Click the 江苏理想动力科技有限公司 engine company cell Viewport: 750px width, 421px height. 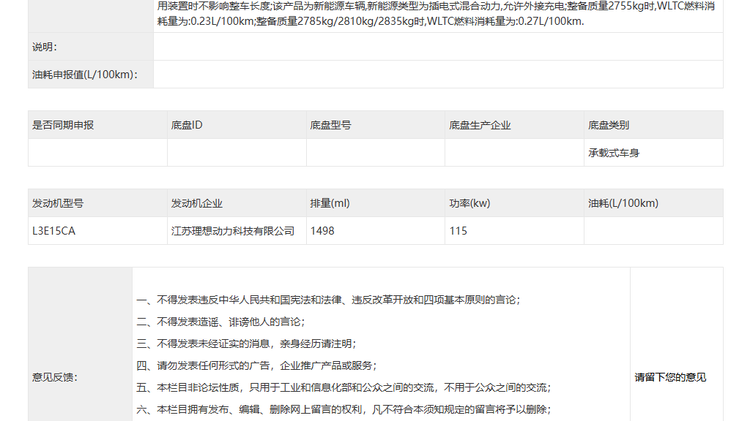232,230
